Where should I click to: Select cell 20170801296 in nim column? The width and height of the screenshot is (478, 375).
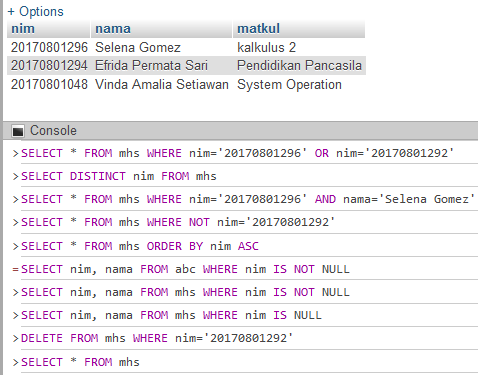pyautogui.click(x=49, y=47)
